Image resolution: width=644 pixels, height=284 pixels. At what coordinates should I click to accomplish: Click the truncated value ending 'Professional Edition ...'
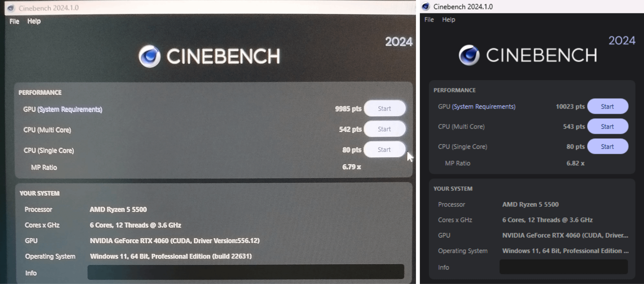566,251
